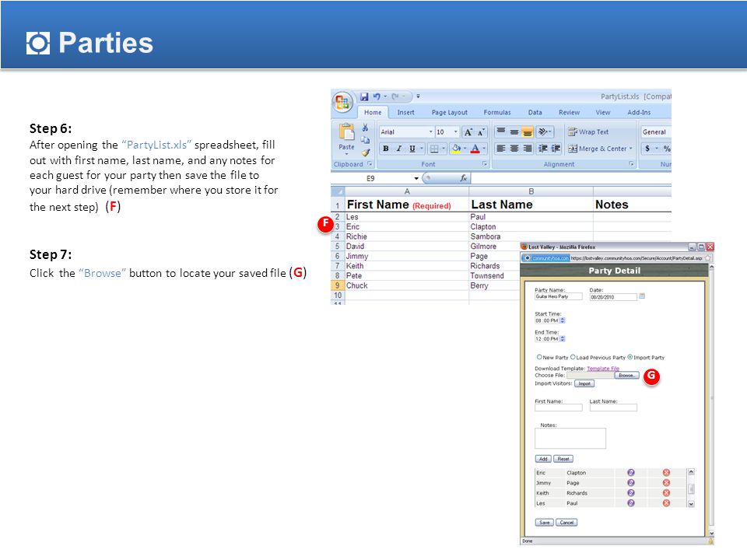Screen dimensions: 747x560
Task: Click the Decrease Indent icon
Action: pyautogui.click(x=542, y=149)
